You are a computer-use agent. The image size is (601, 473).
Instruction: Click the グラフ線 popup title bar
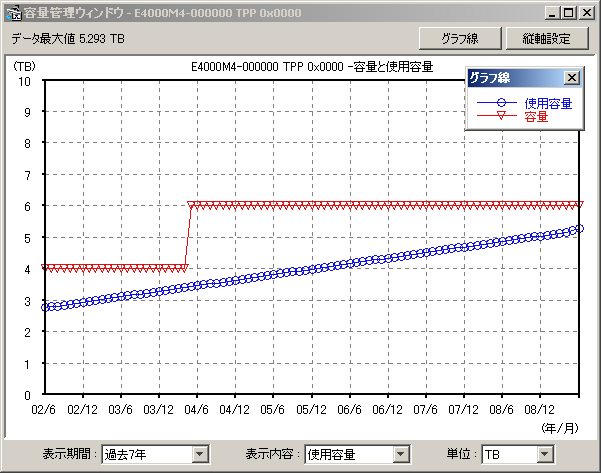click(x=524, y=78)
